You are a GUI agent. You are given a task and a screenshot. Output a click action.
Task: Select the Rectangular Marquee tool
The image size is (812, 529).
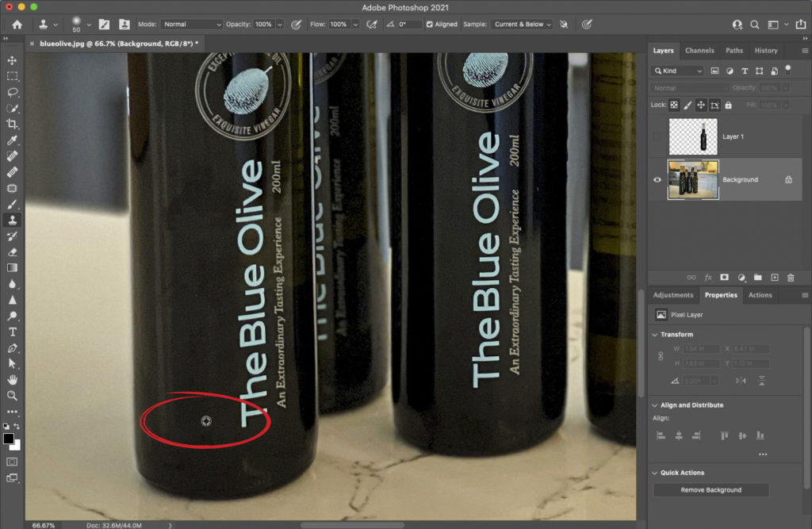(13, 77)
